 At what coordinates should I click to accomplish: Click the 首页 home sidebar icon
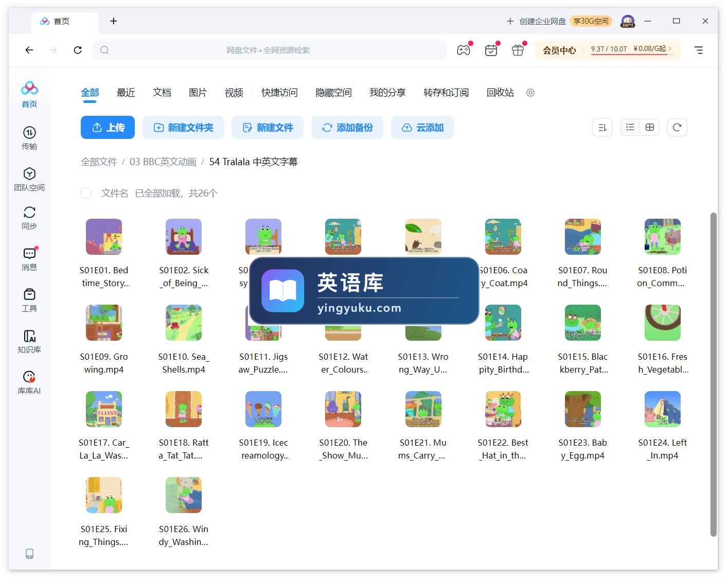pyautogui.click(x=29, y=94)
